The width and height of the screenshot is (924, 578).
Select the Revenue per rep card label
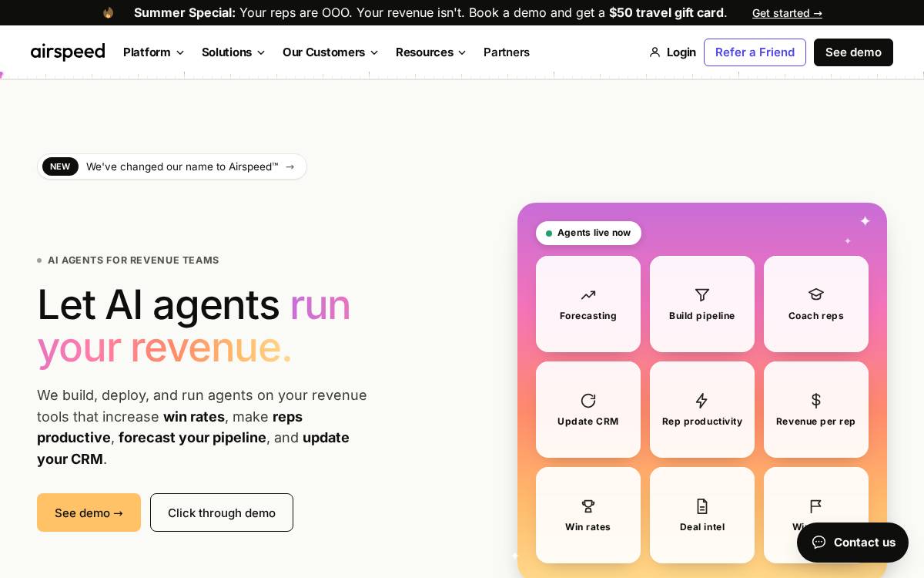(x=816, y=422)
